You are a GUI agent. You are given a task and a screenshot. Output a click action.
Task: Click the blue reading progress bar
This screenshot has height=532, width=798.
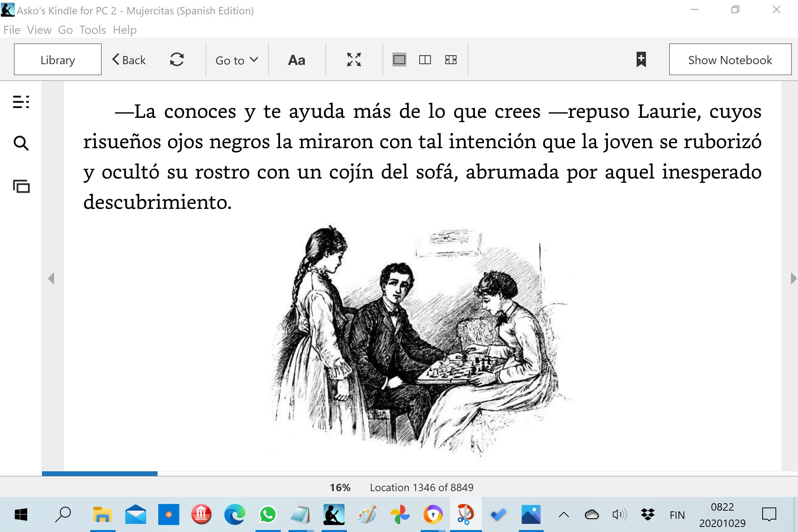coord(100,473)
